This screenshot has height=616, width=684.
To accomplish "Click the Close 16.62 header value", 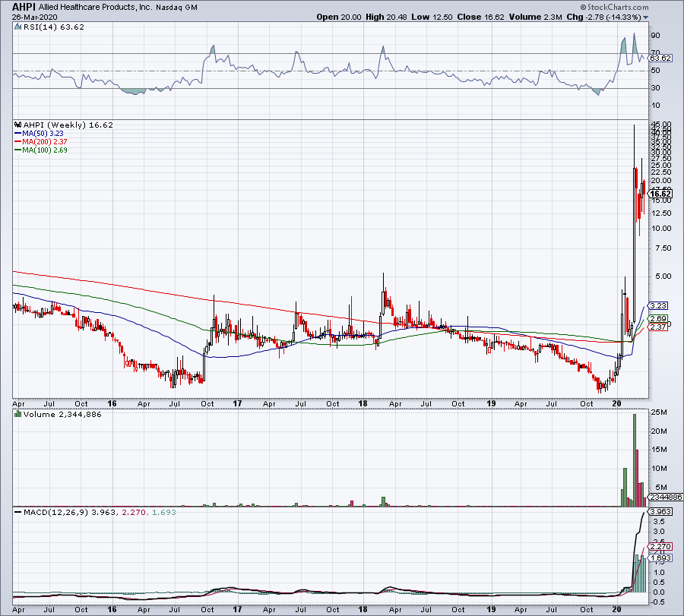I will (x=481, y=17).
